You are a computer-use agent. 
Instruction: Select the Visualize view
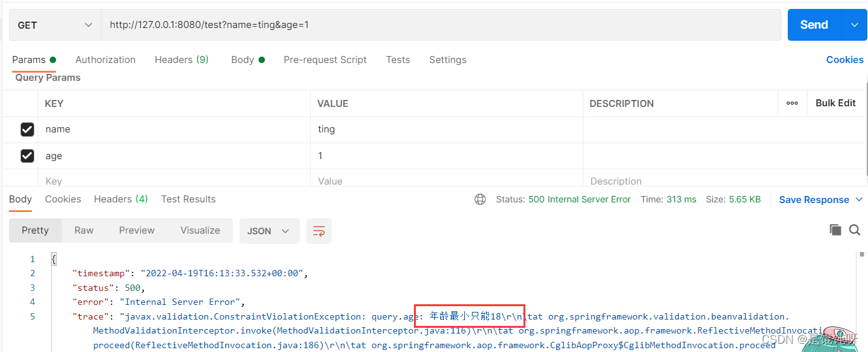click(x=200, y=230)
